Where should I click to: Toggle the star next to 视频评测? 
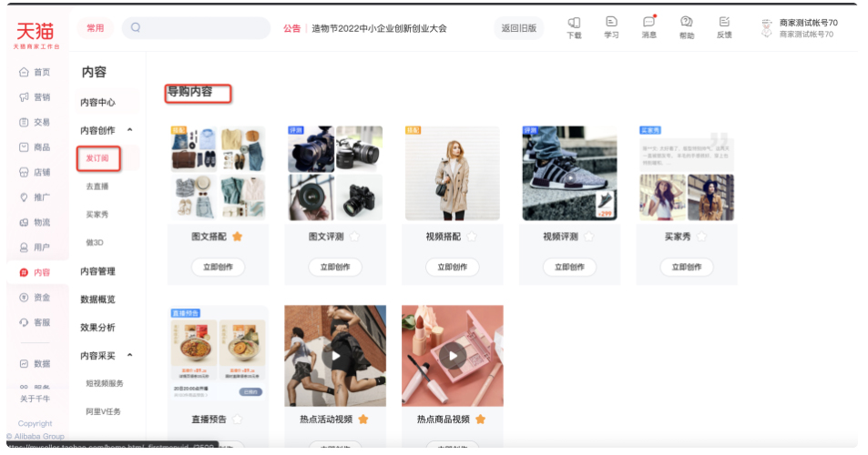pyautogui.click(x=589, y=237)
